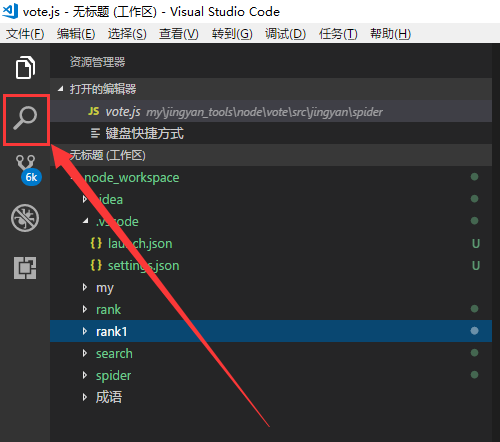
Task: Open the Extensions view in activity bar
Action: [25, 268]
